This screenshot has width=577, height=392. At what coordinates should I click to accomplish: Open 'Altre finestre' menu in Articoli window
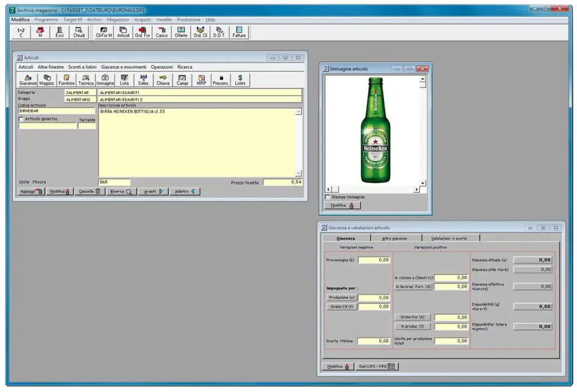click(x=50, y=67)
